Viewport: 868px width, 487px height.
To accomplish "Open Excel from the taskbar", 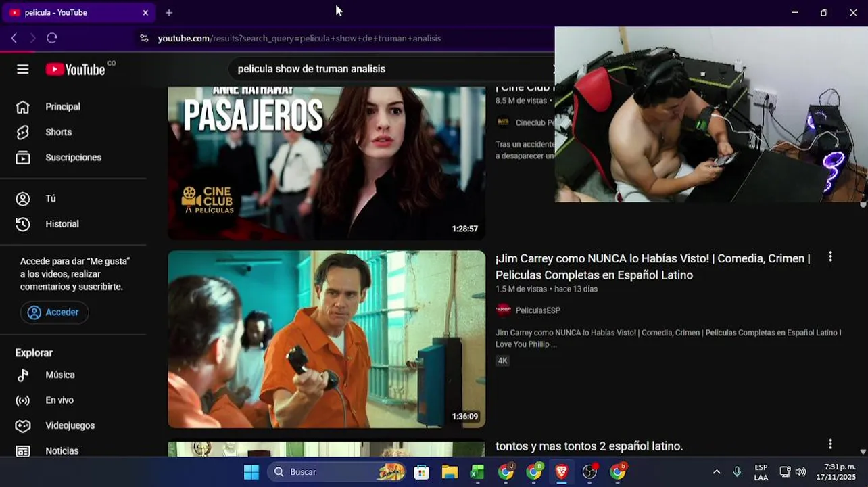I will 477,472.
